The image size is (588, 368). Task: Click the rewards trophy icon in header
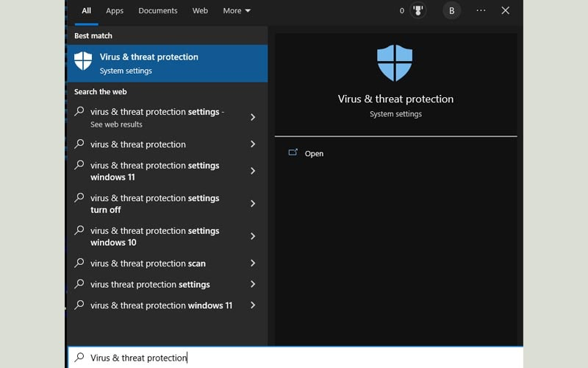coord(417,11)
